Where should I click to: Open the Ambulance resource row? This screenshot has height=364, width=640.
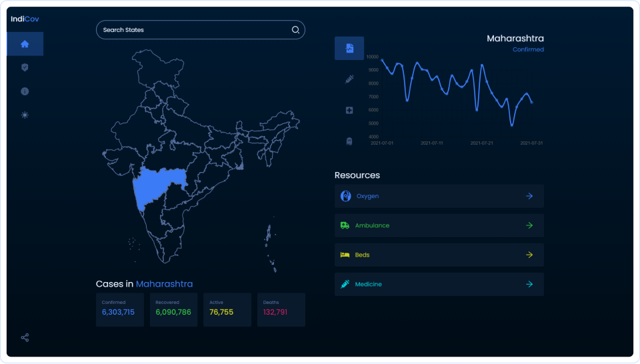tap(439, 225)
